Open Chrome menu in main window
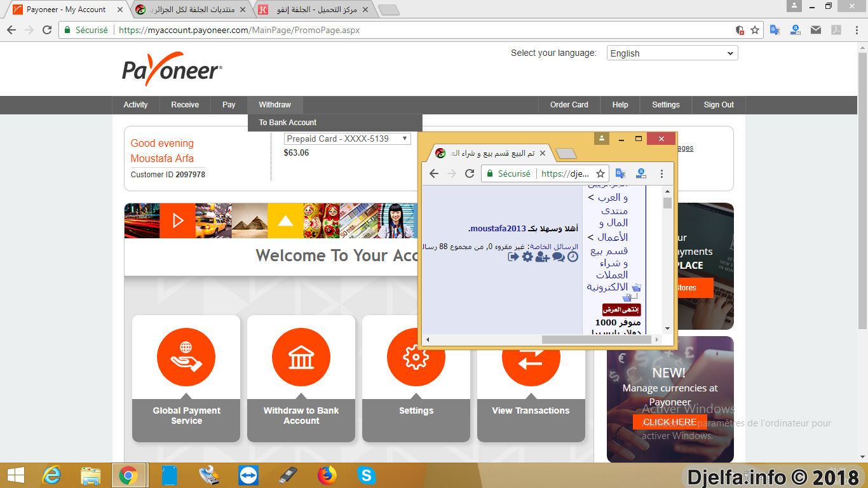 856,30
